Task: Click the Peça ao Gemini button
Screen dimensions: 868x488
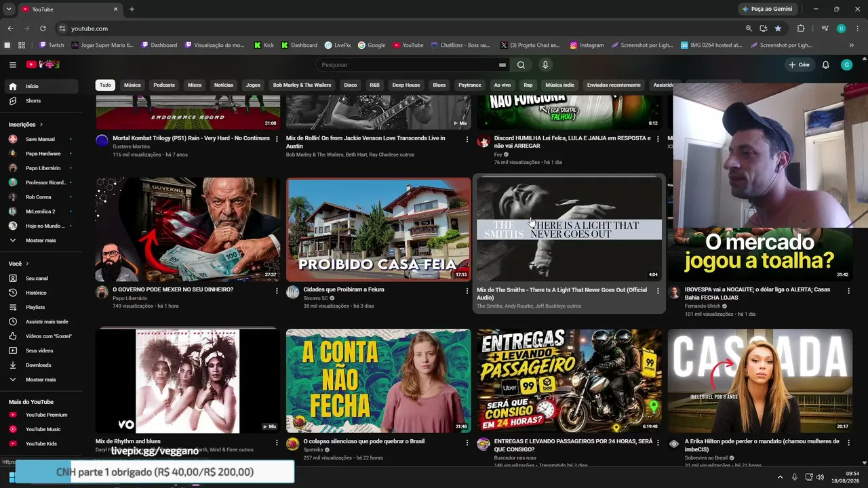Action: 767,9
